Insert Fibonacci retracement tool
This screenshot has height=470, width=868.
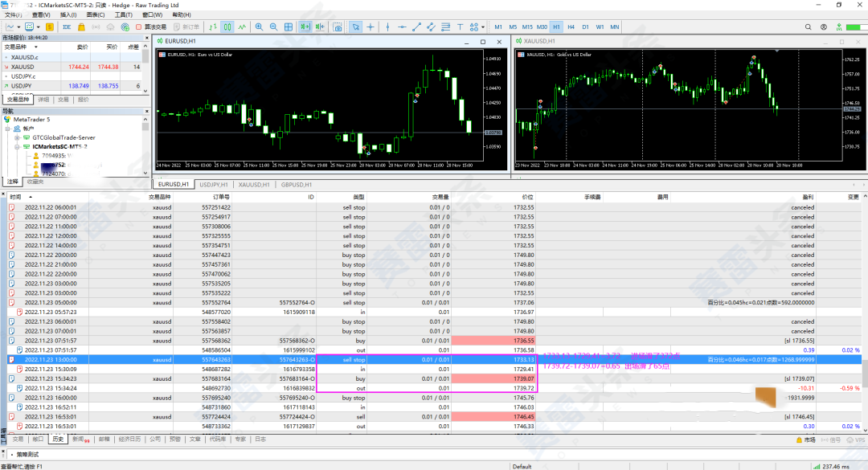(445, 27)
